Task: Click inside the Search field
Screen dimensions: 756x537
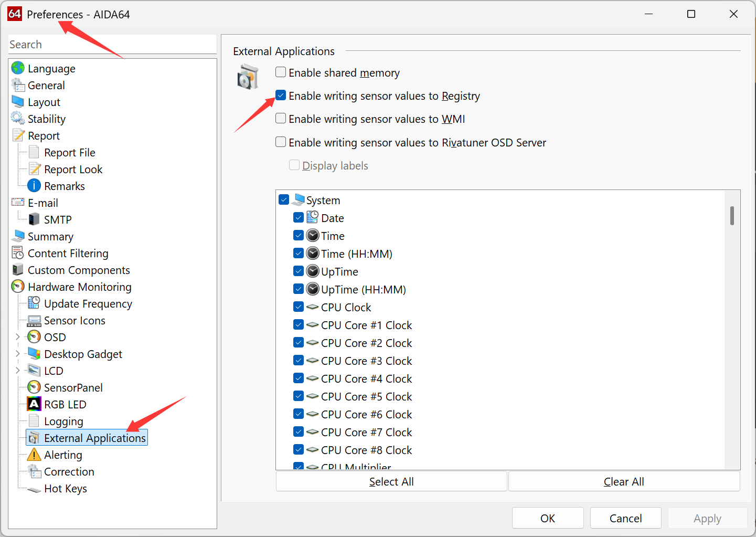Action: [x=112, y=45]
